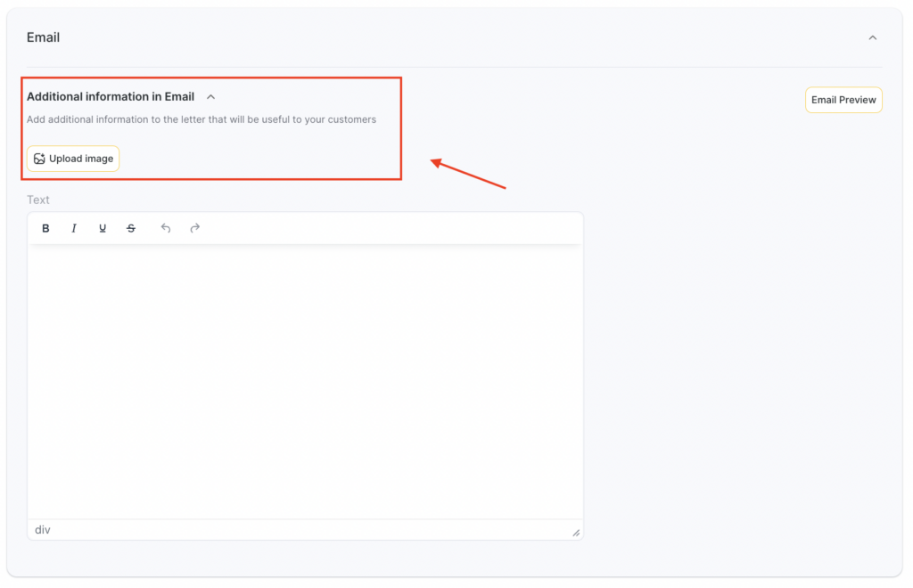Screen dimensions: 913x588
Task: Grab the editor resize handle corner
Action: (x=575, y=532)
